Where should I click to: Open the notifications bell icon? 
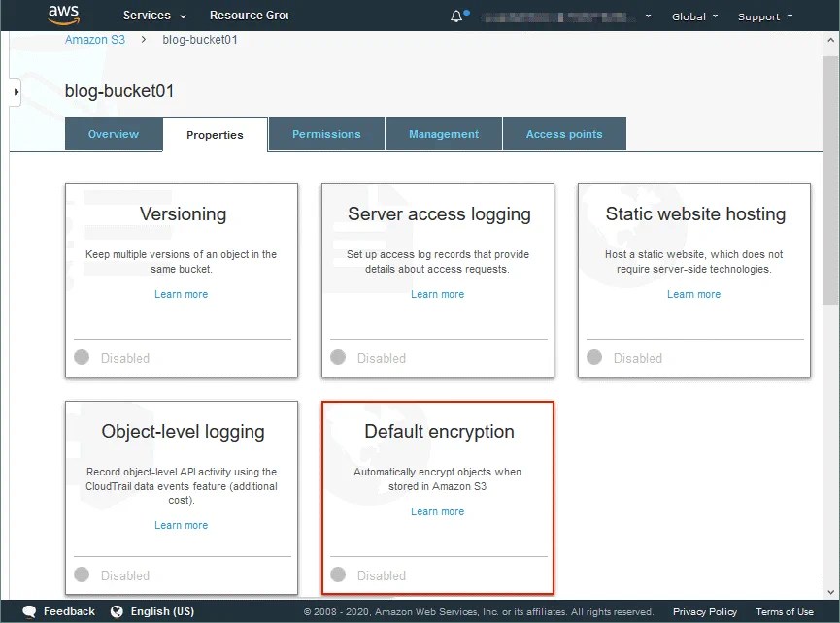(454, 15)
